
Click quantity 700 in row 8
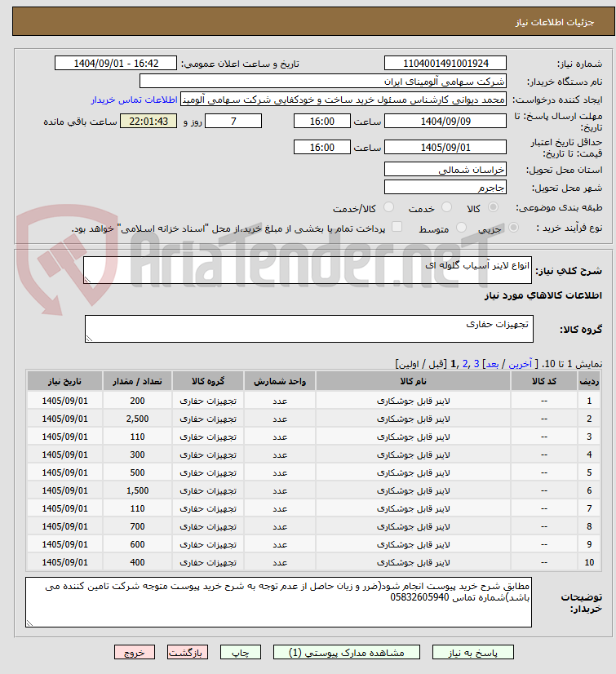138,526
